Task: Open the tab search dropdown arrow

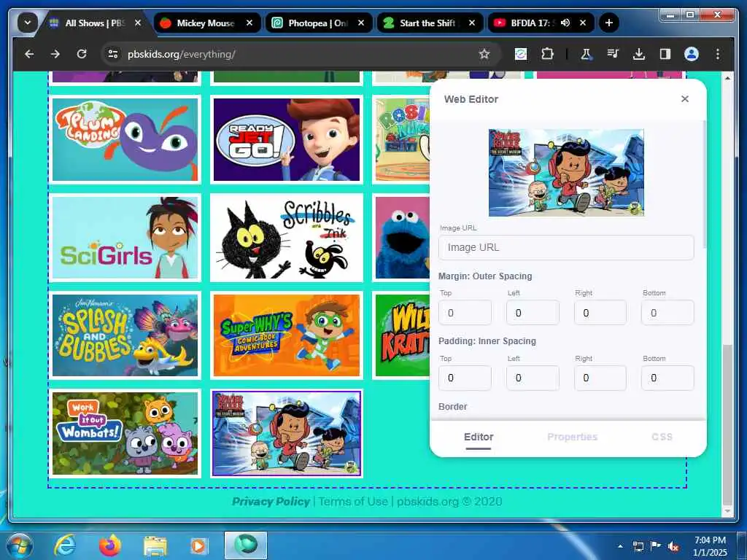Action: point(27,23)
